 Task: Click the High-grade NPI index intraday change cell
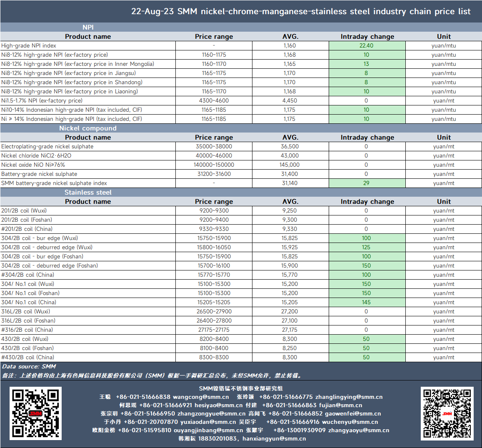click(367, 45)
